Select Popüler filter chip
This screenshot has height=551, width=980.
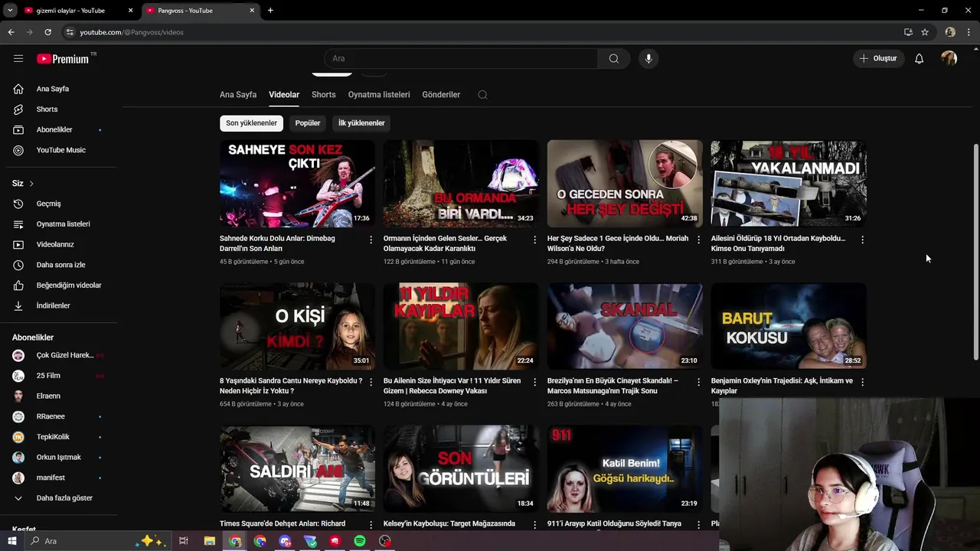click(x=308, y=123)
